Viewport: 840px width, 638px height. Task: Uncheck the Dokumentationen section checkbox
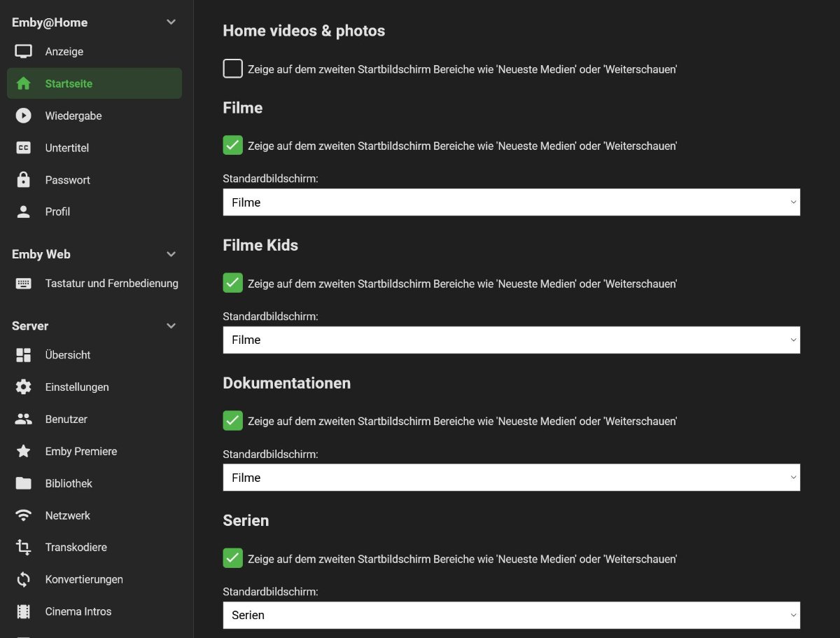(x=232, y=421)
